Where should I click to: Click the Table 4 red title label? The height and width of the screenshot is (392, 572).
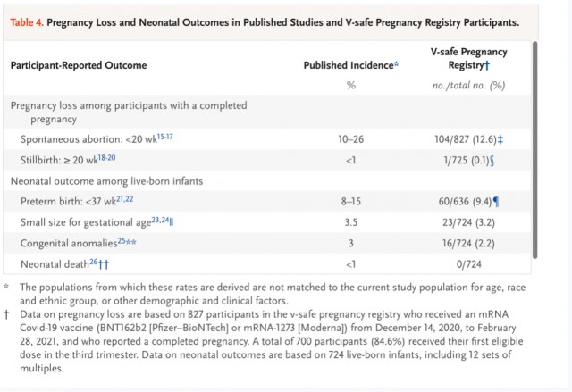[x=27, y=22]
